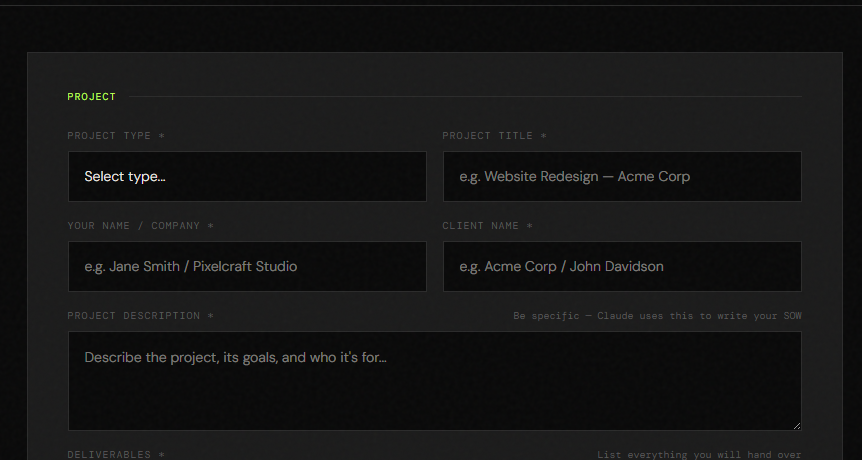The height and width of the screenshot is (460, 862).
Task: Select the Client Name input field
Action: 622,267
